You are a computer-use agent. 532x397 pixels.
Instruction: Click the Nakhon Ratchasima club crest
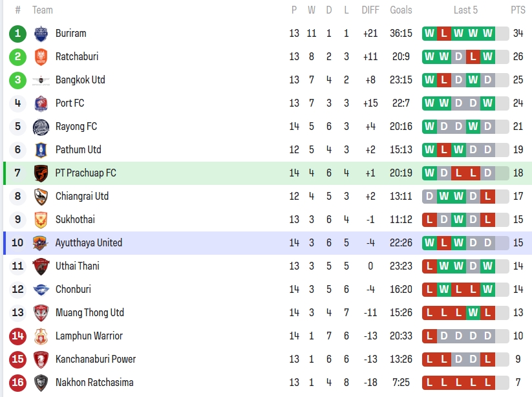click(x=41, y=383)
